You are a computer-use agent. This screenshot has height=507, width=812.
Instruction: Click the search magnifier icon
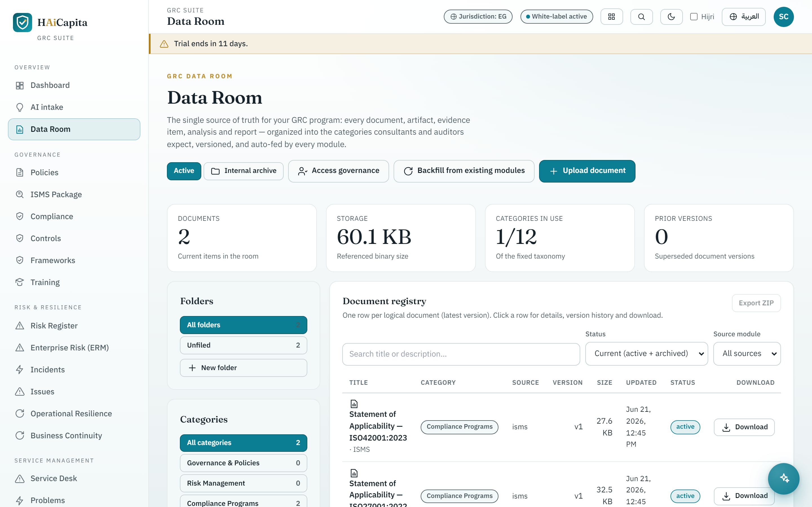tap(641, 17)
